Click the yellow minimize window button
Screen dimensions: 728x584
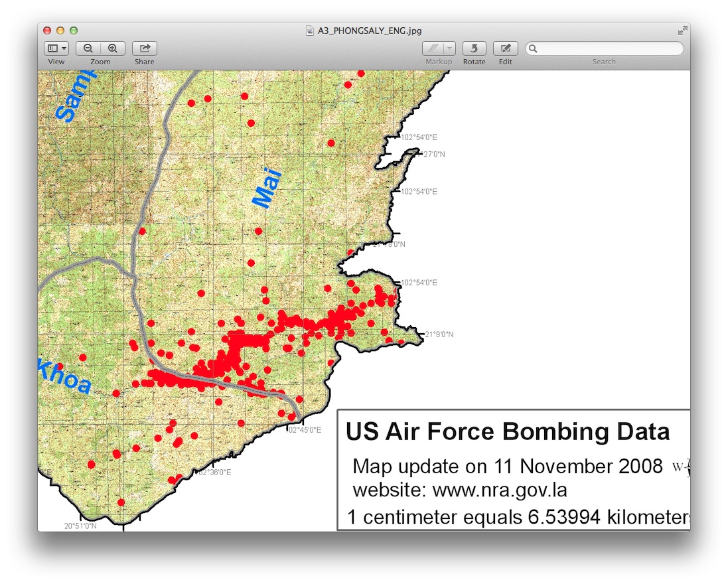point(60,31)
